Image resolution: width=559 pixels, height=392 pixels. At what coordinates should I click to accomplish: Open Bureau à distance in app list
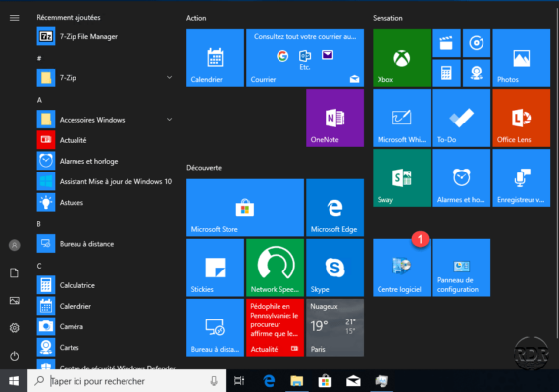[106, 244]
